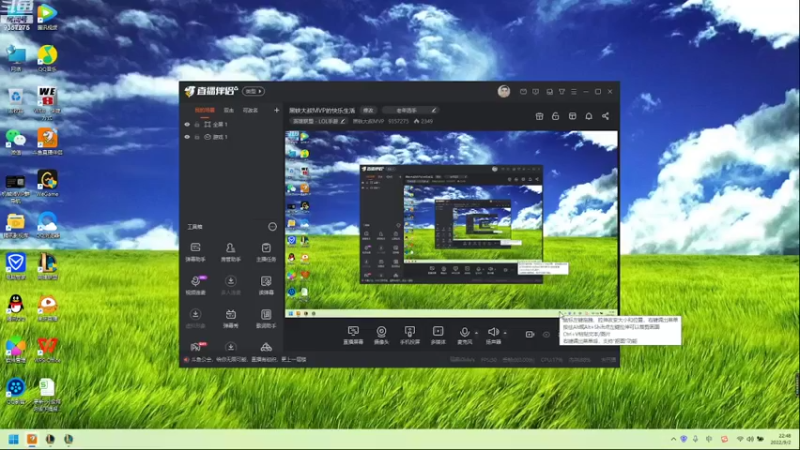Click the 麦克风 microphone icon
The height and width of the screenshot is (450, 800).
464,335
